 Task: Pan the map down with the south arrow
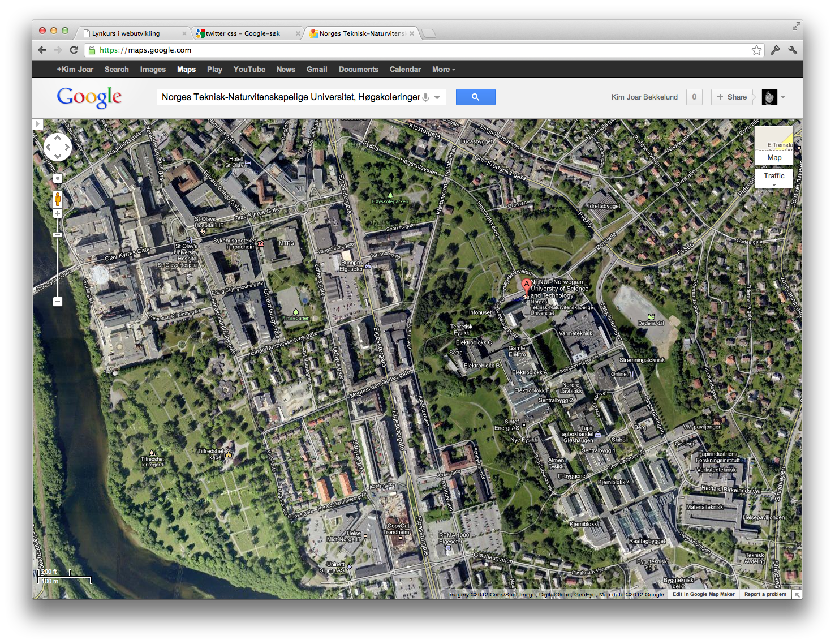(x=58, y=157)
